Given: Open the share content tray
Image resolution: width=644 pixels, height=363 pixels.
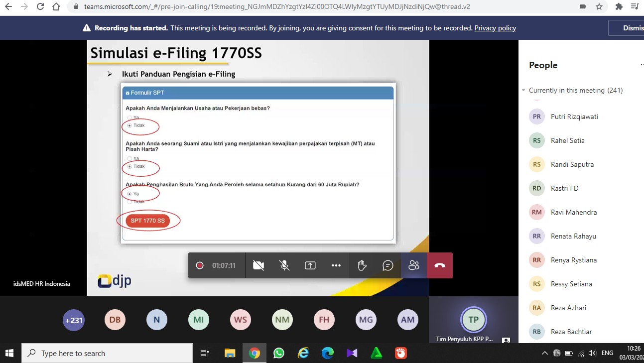Looking at the screenshot, I should click(310, 265).
